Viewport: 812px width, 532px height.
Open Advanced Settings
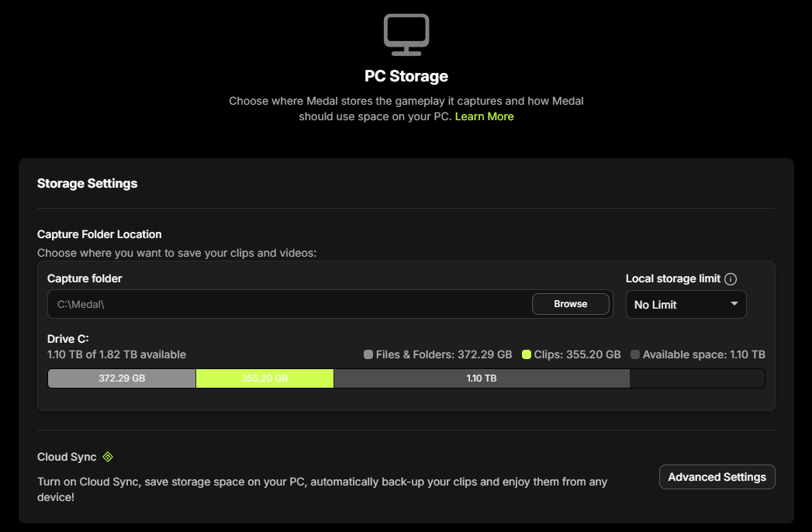coord(717,477)
